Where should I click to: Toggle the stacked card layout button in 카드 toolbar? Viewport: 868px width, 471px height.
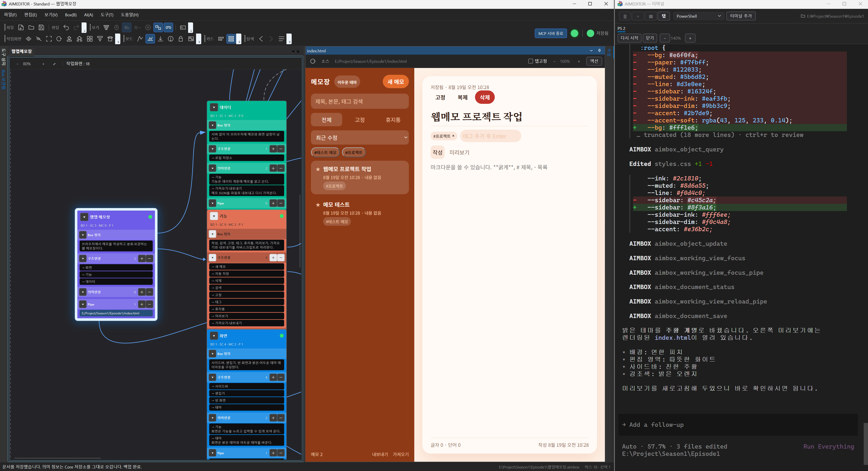coord(231,39)
